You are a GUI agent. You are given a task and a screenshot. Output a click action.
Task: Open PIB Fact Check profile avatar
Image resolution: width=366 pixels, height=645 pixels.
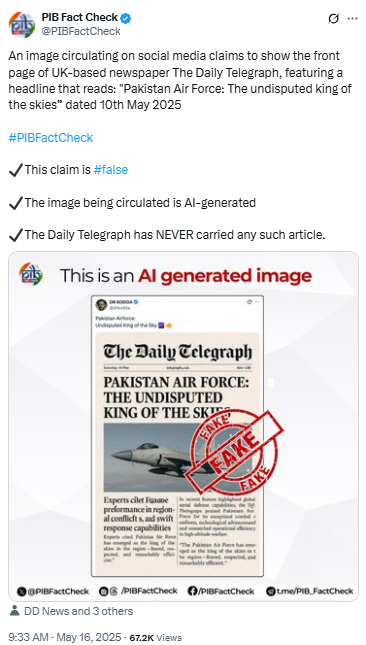coord(22,24)
